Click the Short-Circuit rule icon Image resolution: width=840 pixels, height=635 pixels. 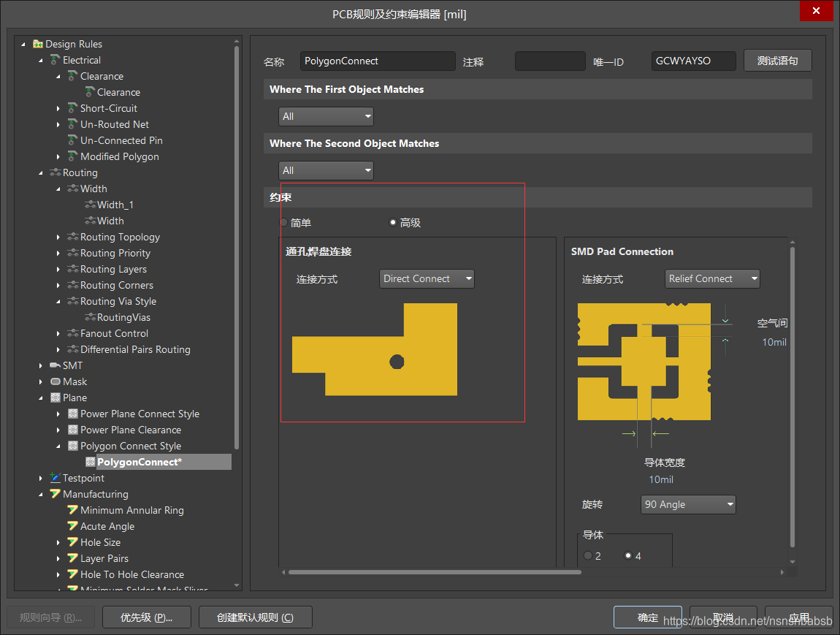click(x=73, y=108)
